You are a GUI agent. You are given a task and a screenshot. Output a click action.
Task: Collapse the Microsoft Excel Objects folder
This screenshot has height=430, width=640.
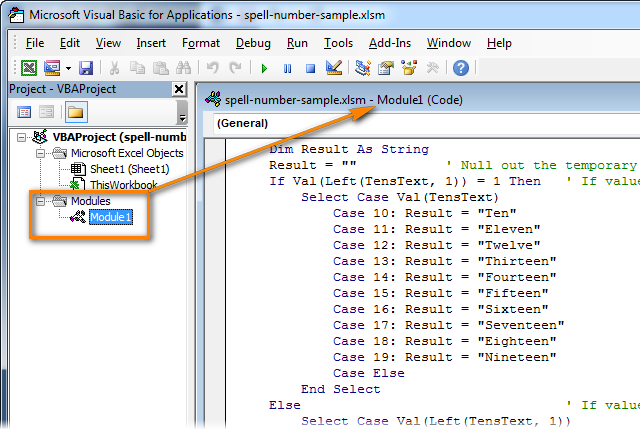point(40,153)
